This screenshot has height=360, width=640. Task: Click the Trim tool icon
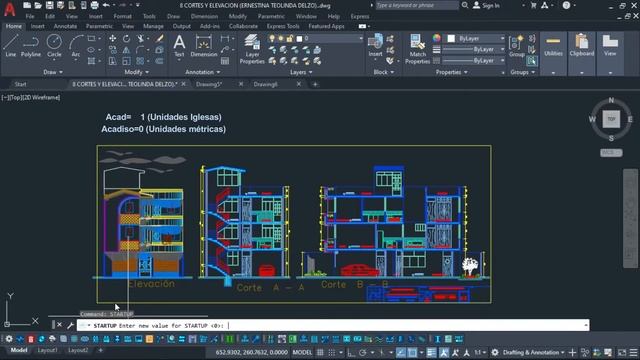click(x=140, y=38)
